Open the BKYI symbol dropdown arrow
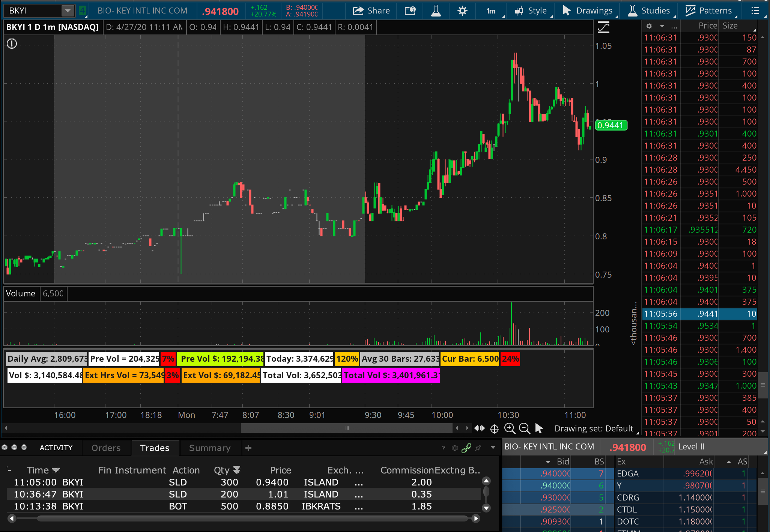770x532 pixels. [x=68, y=11]
